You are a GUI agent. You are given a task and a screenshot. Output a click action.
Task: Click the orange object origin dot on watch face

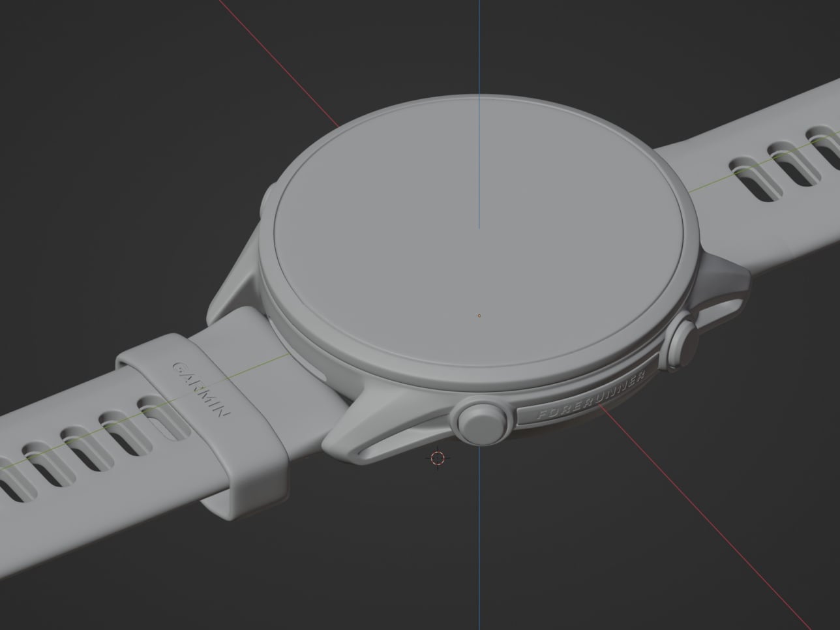(479, 316)
